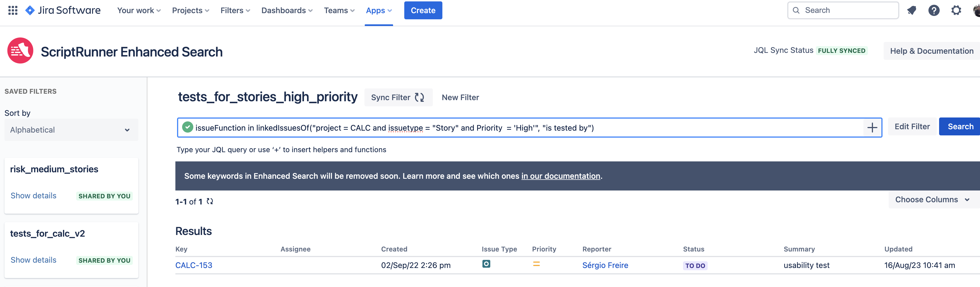The width and height of the screenshot is (980, 287).
Task: Click the Assignee column header
Action: click(296, 250)
